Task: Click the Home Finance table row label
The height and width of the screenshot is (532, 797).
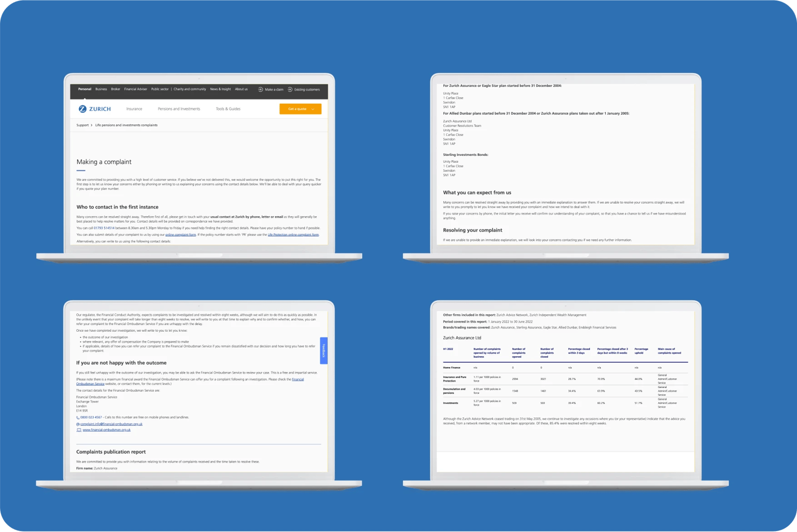Action: 452,368
